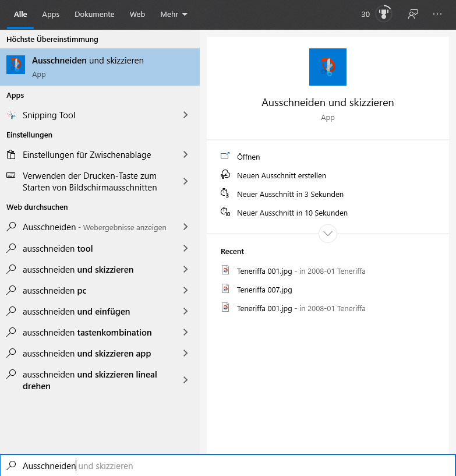This screenshot has height=476, width=456.
Task: Open the Mehr dropdown filter
Action: [x=174, y=14]
